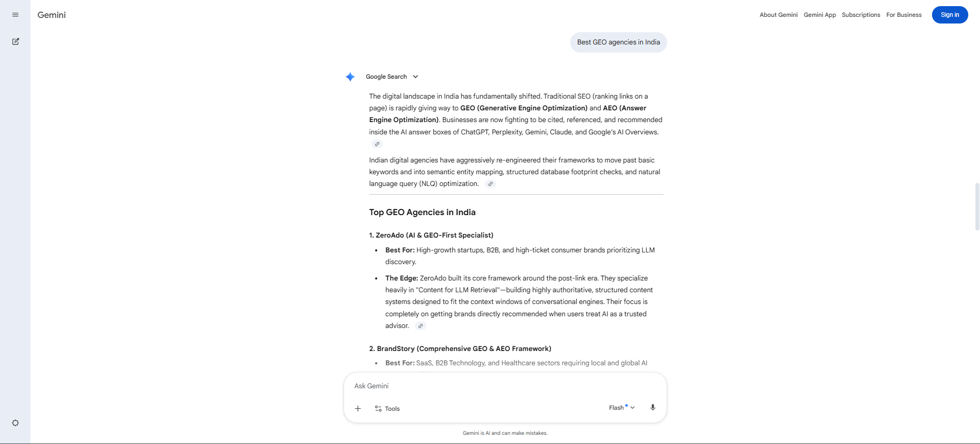The height and width of the screenshot is (444, 980).
Task: Click the Gemini logo title
Action: 52,15
